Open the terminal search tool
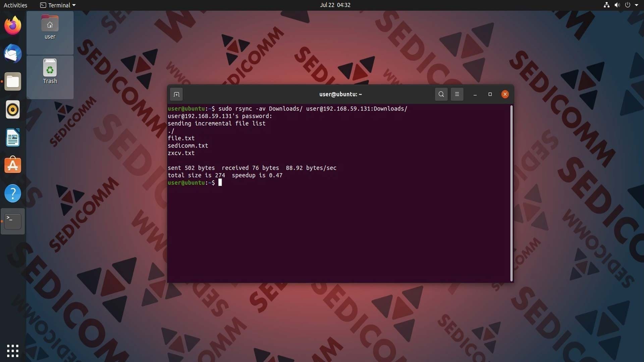The width and height of the screenshot is (644, 362). click(441, 95)
